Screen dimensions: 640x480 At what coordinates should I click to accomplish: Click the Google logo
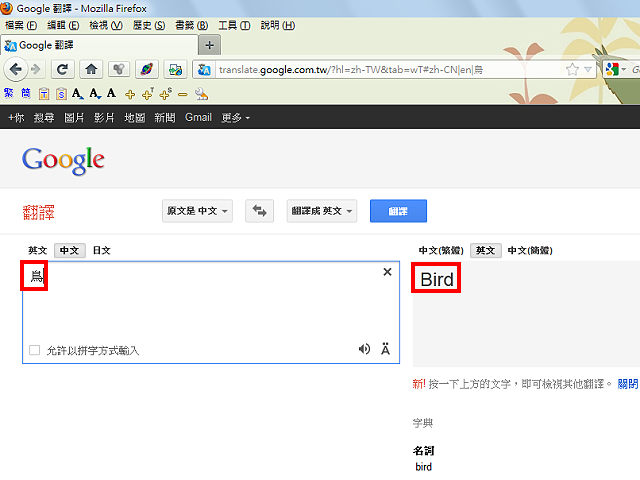(x=63, y=161)
